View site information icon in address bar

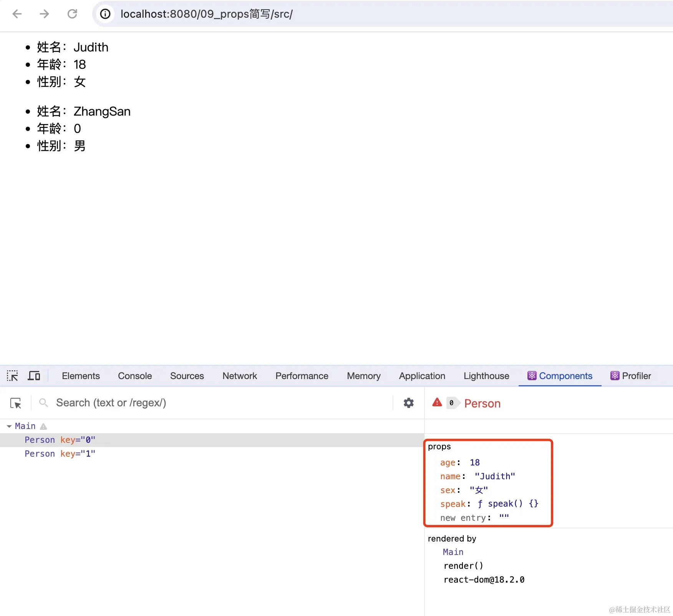[105, 14]
